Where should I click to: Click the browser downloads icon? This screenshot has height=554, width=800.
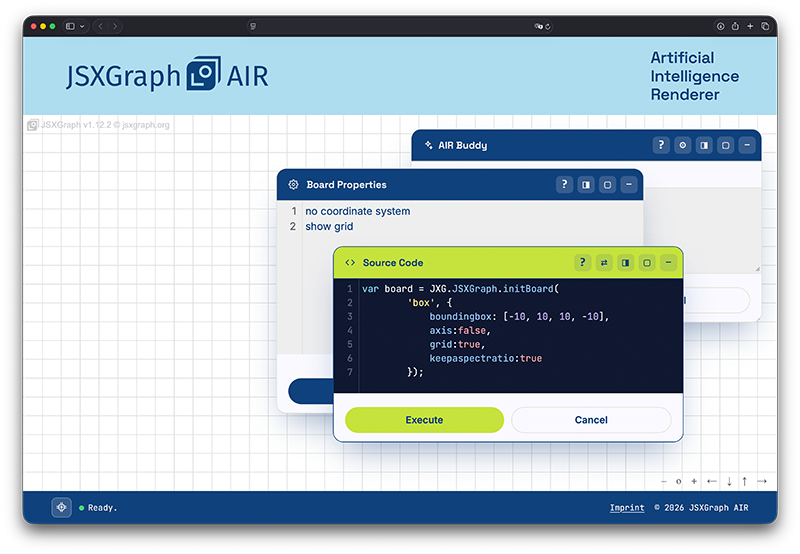pos(720,26)
